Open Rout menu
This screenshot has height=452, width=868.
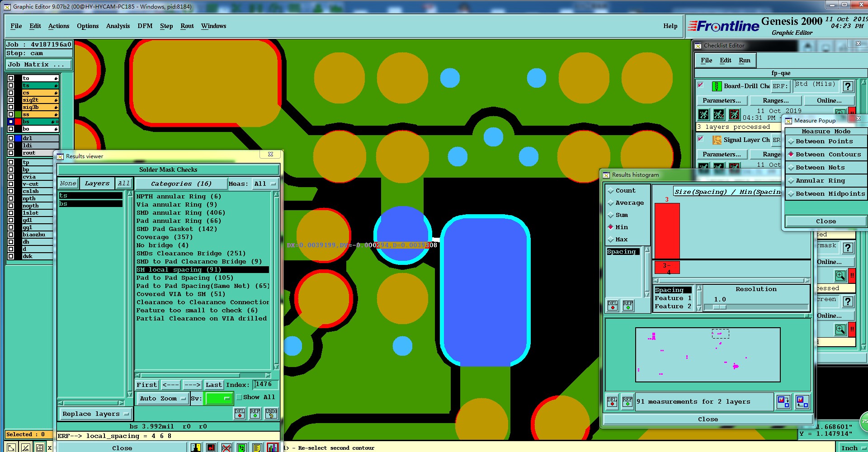click(x=187, y=26)
